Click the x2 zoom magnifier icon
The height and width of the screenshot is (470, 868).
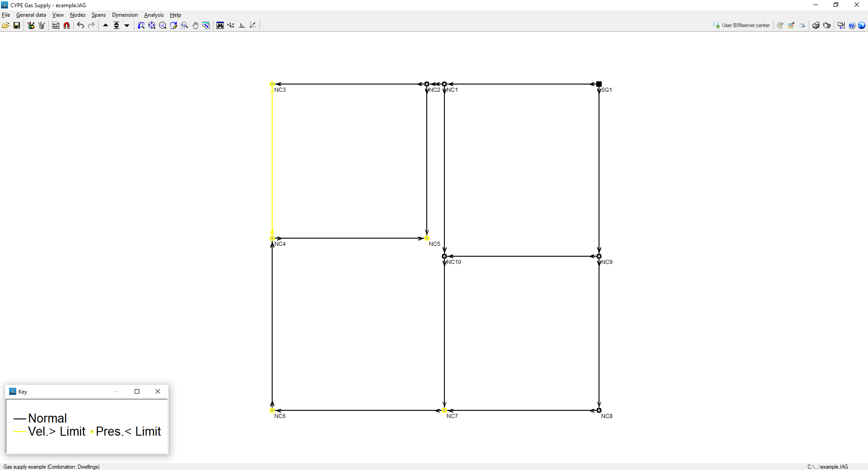[163, 25]
